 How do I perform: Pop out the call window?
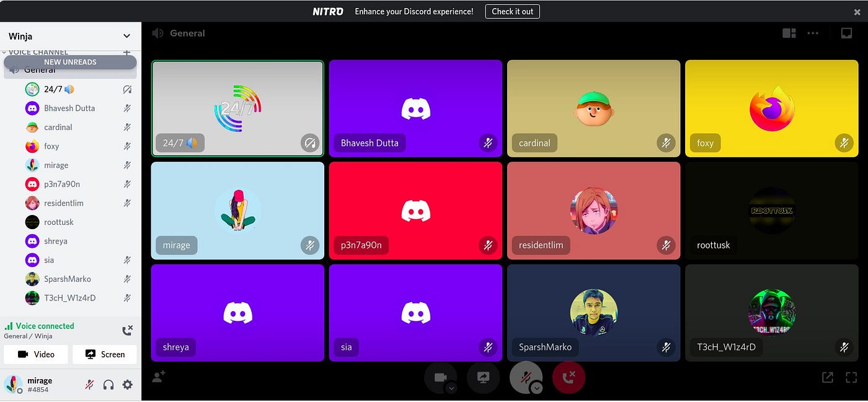point(828,377)
